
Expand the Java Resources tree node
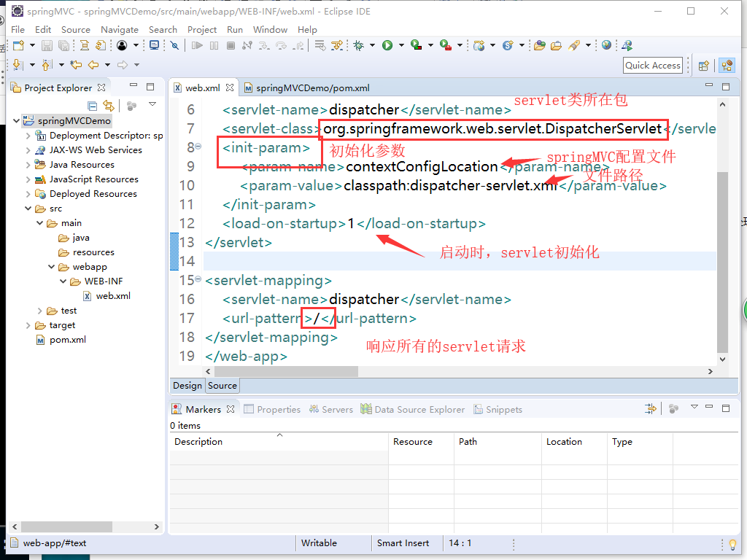[x=28, y=165]
